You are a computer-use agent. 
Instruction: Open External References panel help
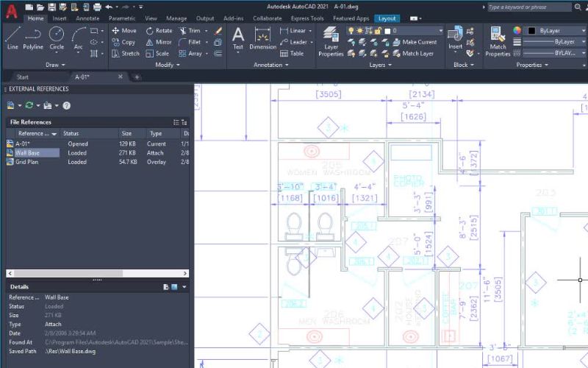click(x=67, y=106)
